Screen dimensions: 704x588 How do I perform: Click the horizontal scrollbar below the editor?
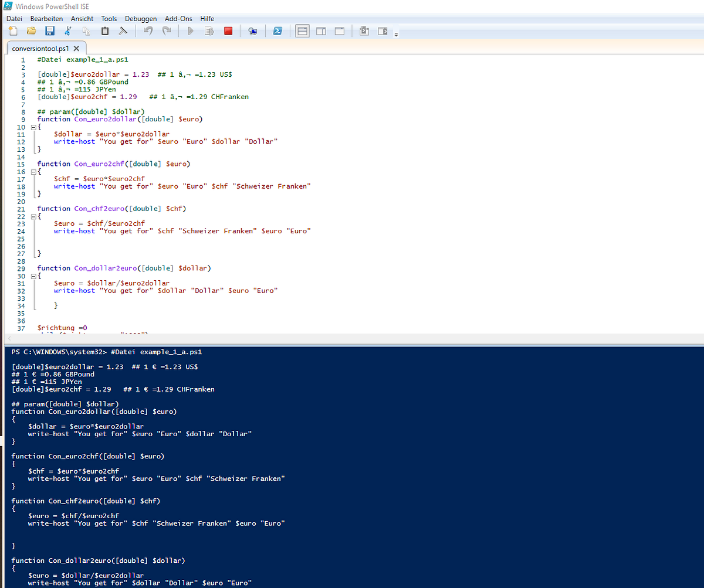[x=352, y=338]
